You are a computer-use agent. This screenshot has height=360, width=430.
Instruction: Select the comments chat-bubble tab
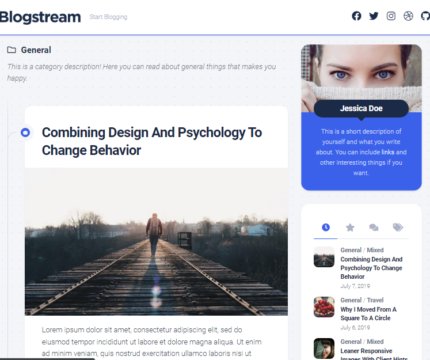tap(374, 227)
